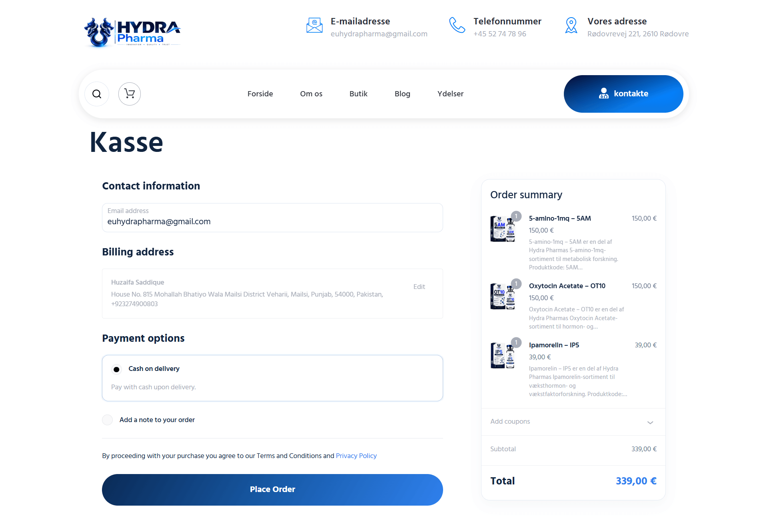This screenshot has width=767, height=532.
Task: Open the Om os menu item
Action: [311, 94]
